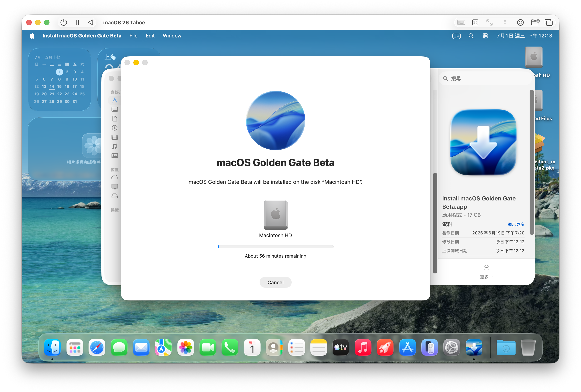Open Contacts from the Dock
The width and height of the screenshot is (581, 392).
tap(274, 347)
